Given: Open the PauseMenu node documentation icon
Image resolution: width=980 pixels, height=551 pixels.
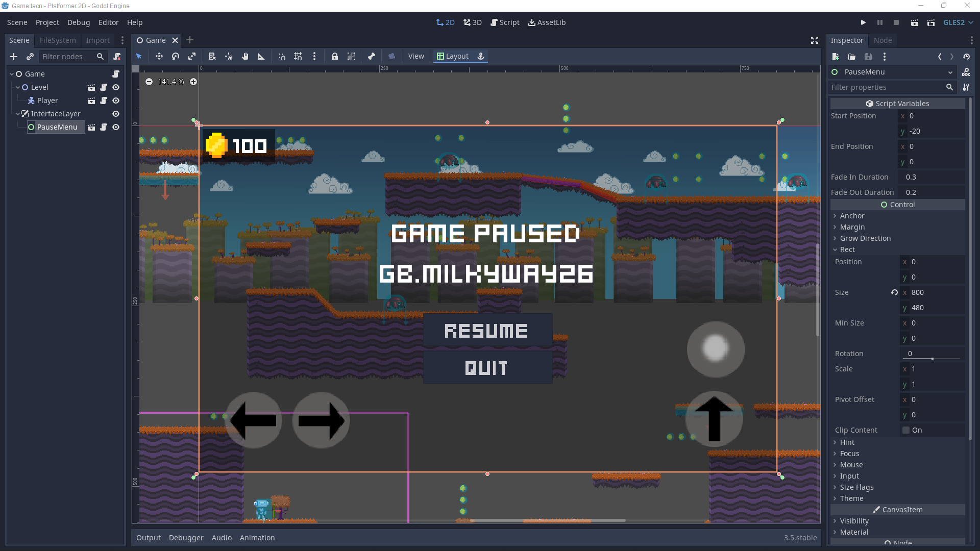Looking at the screenshot, I should [966, 72].
